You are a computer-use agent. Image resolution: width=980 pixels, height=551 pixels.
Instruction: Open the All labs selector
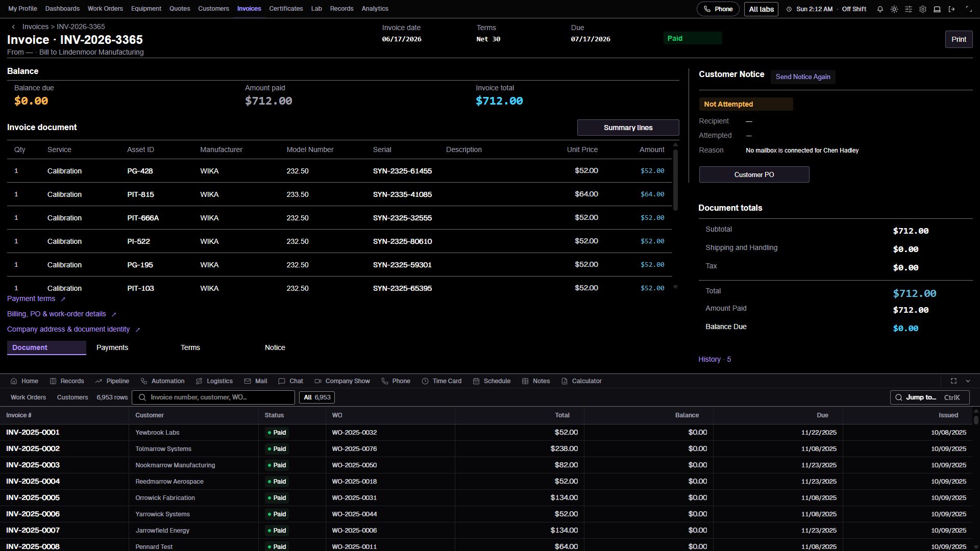click(761, 9)
